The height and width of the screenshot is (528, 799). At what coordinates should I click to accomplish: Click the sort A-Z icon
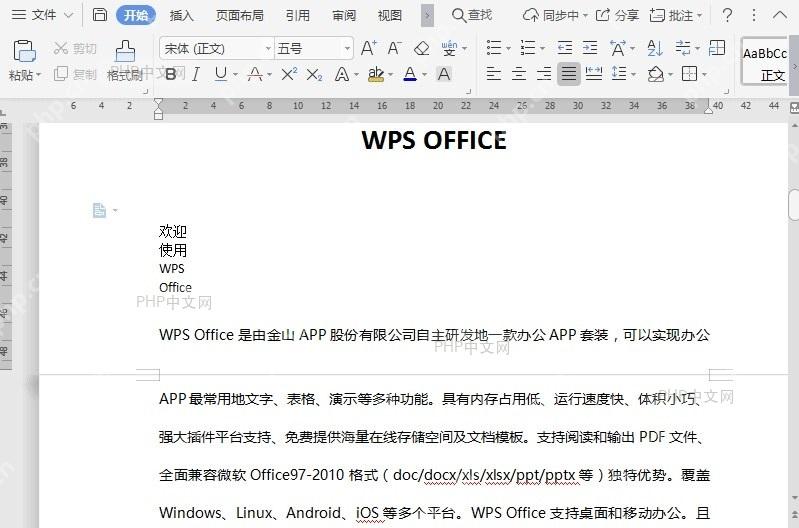pyautogui.click(x=655, y=48)
